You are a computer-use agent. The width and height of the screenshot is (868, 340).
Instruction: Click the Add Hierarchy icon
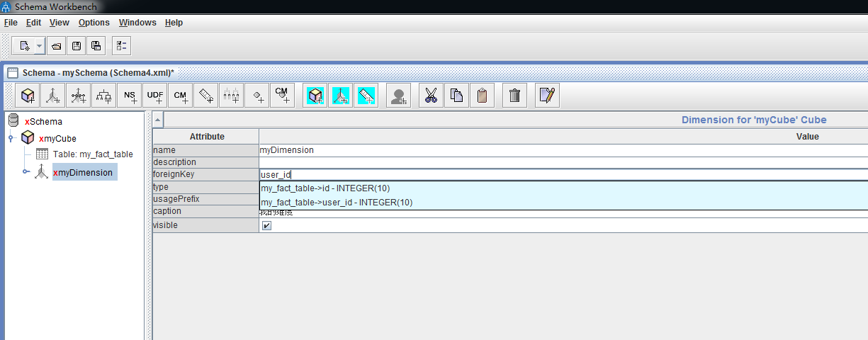(104, 95)
